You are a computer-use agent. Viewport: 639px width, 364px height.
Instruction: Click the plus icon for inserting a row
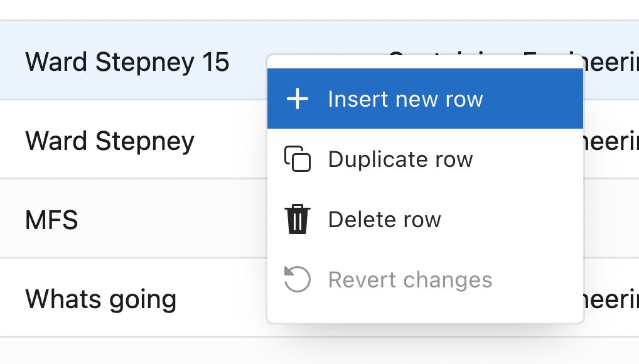pos(297,99)
